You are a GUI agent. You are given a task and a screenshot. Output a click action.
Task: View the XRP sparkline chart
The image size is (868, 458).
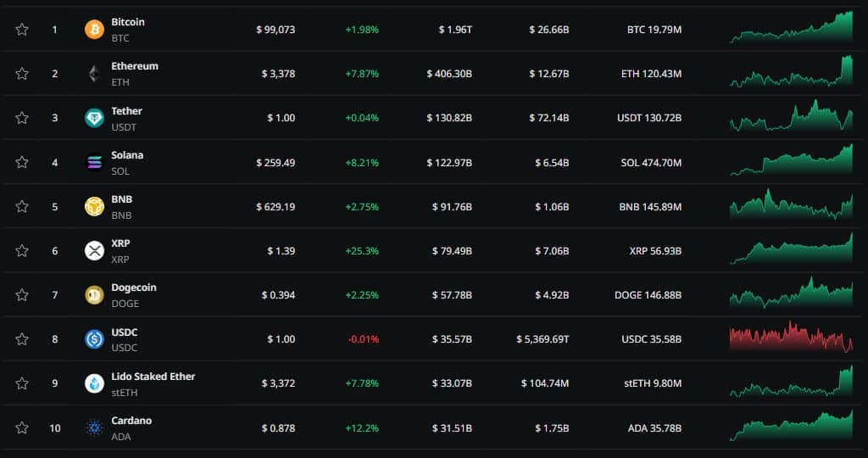point(792,249)
